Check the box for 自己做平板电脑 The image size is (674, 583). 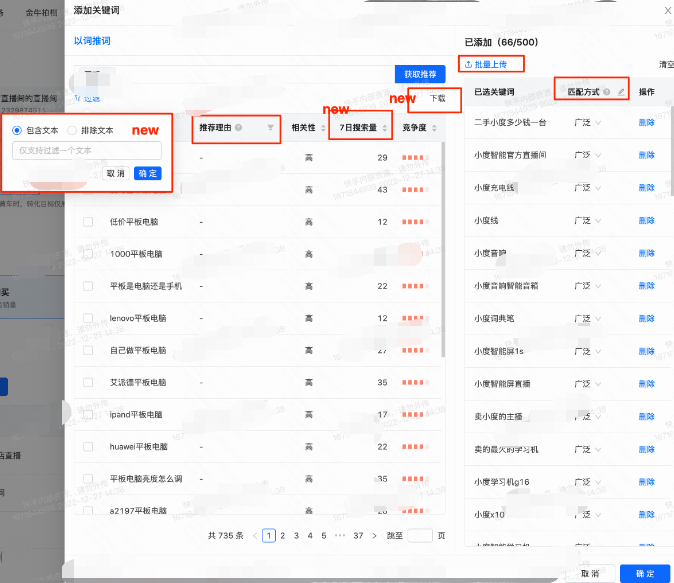point(88,350)
